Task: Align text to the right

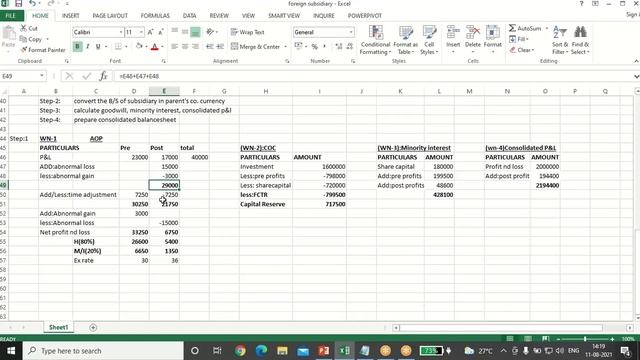Action: (x=196, y=47)
